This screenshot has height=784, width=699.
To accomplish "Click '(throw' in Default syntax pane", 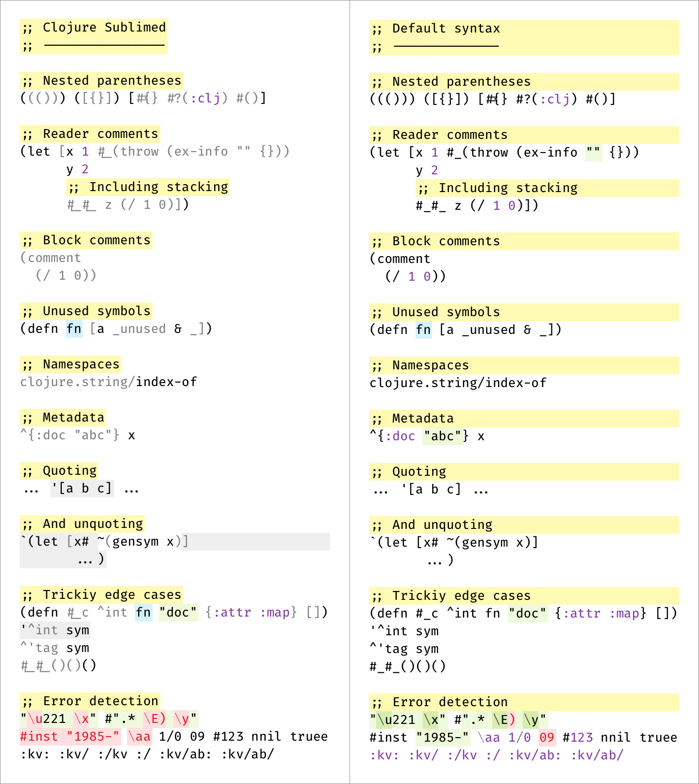I will tap(485, 153).
